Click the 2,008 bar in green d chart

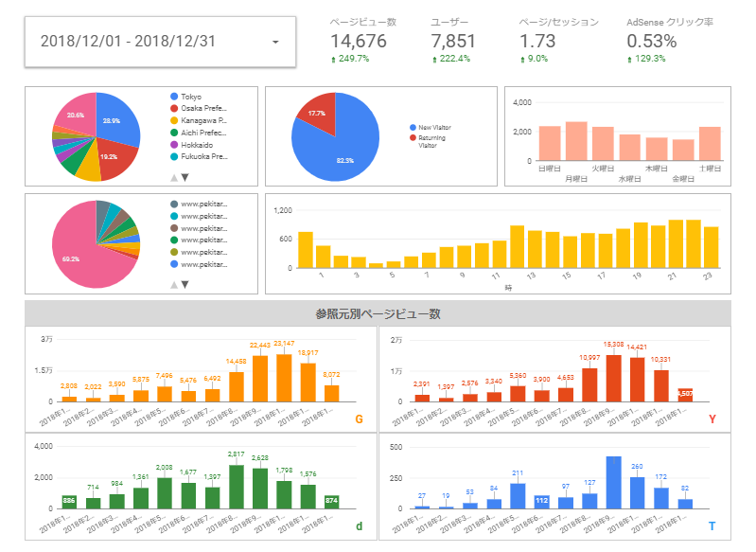pos(165,493)
